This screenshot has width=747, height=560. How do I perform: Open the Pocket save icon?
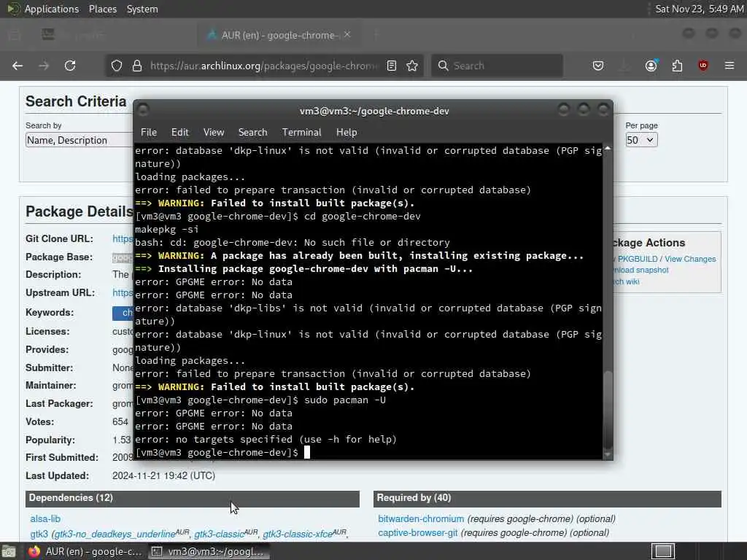[x=598, y=66]
